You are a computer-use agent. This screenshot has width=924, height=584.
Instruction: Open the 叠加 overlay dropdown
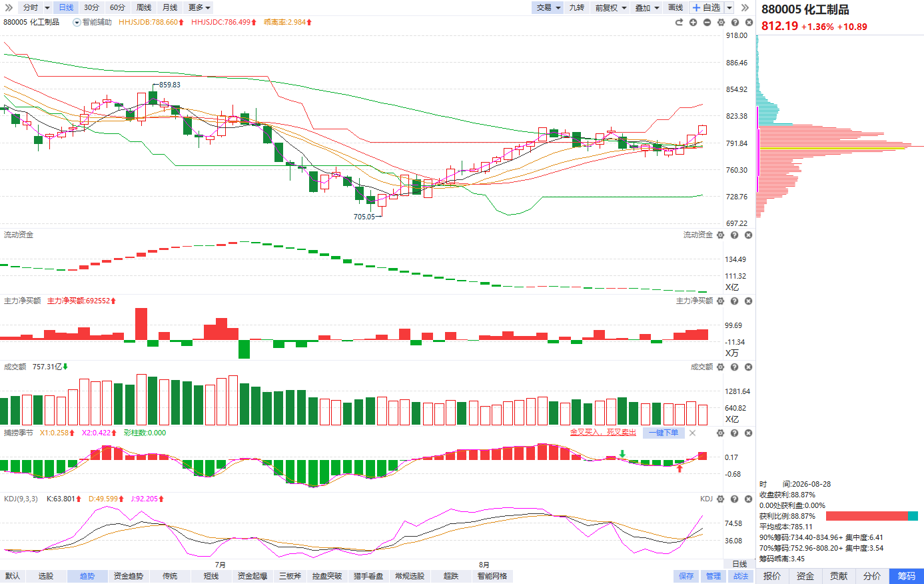tap(647, 7)
